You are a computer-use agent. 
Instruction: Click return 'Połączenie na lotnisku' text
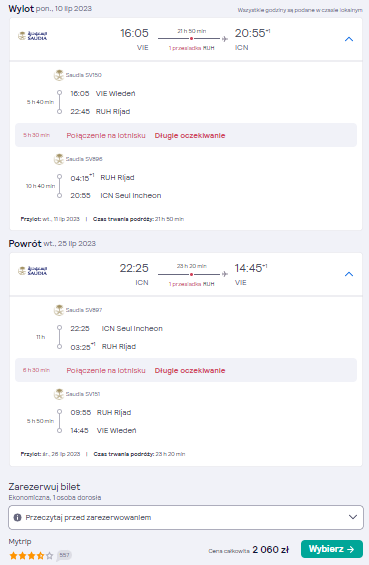coord(106,370)
